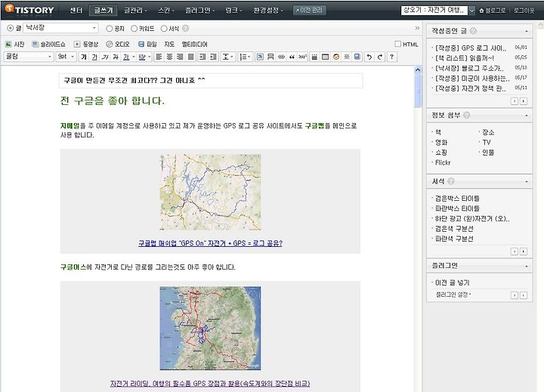This screenshot has width=544, height=392.
Task: Redo the last edit
Action: (380, 57)
